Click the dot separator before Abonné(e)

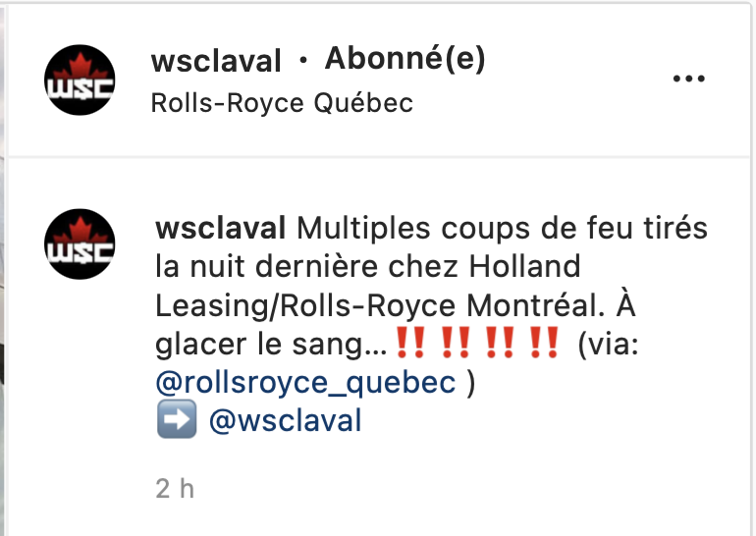click(302, 60)
